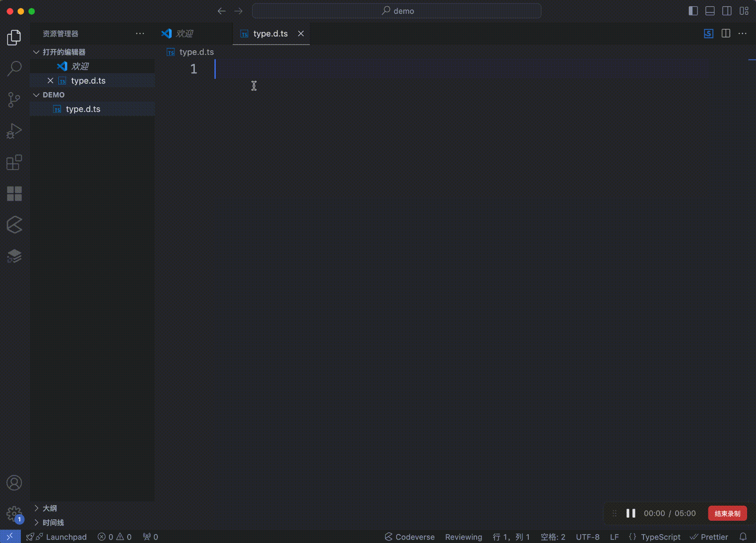
Task: Pause the recording timer
Action: [631, 513]
